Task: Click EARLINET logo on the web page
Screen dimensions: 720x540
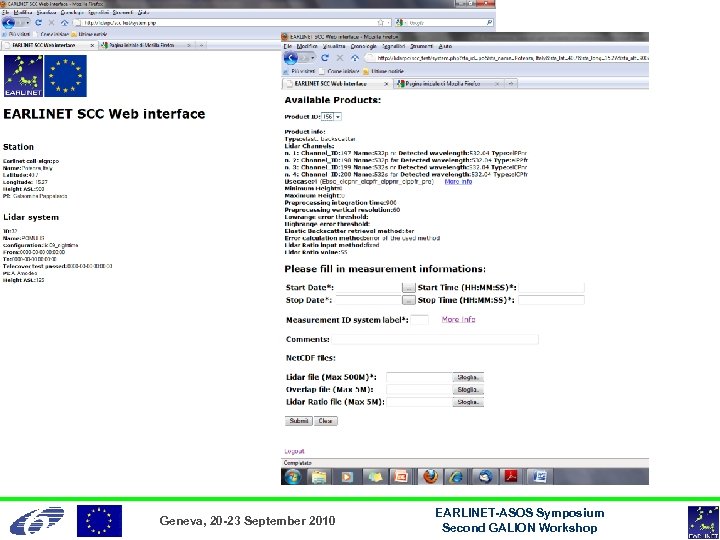Action: (x=23, y=76)
